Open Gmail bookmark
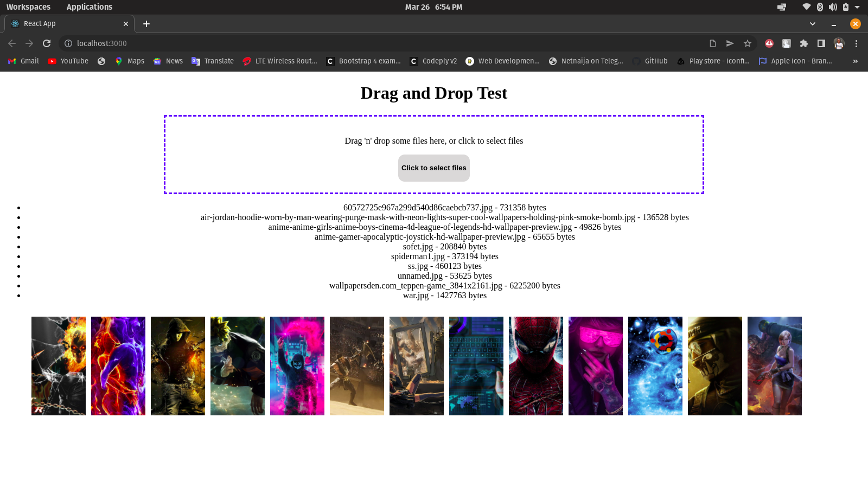Screen dimensions: 868x488 click(x=23, y=61)
